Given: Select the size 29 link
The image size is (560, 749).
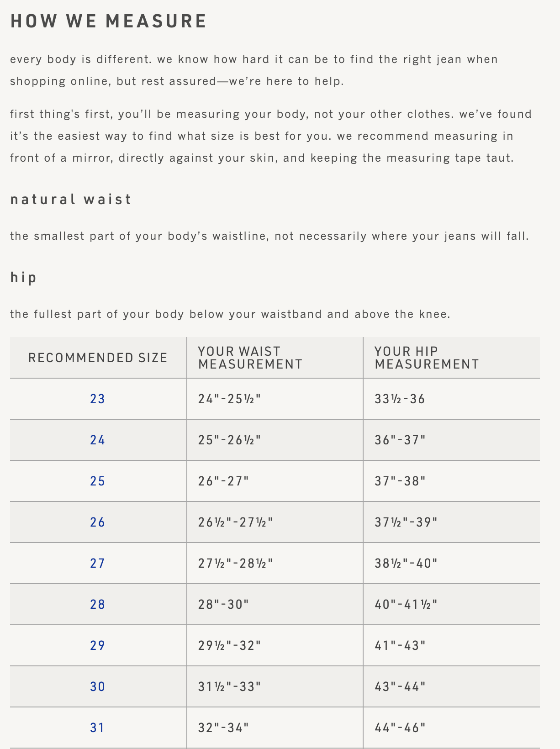Looking at the screenshot, I should click(x=98, y=646).
